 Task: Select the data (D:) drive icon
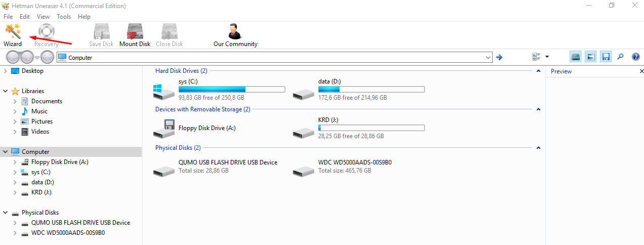(x=303, y=93)
